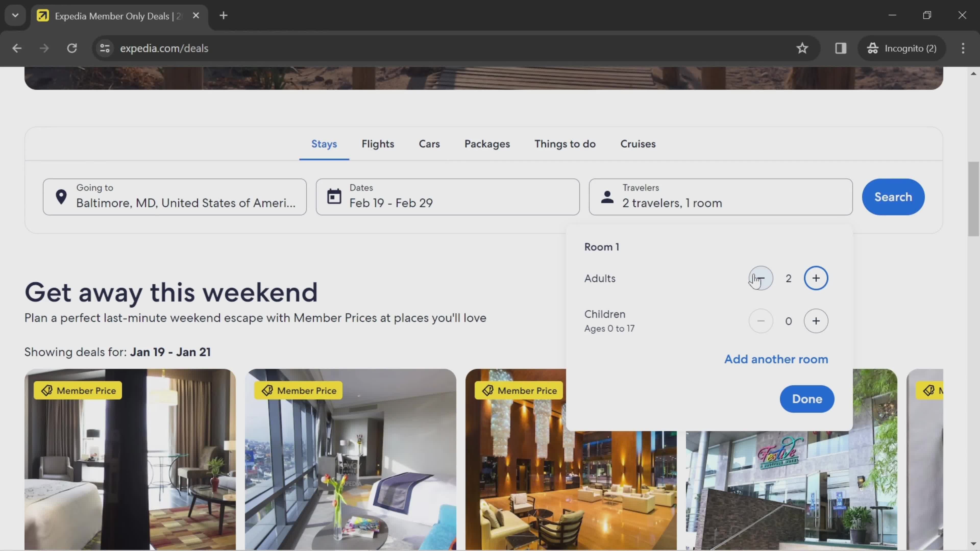
Task: Switch to the Packages tab
Action: 487,144
